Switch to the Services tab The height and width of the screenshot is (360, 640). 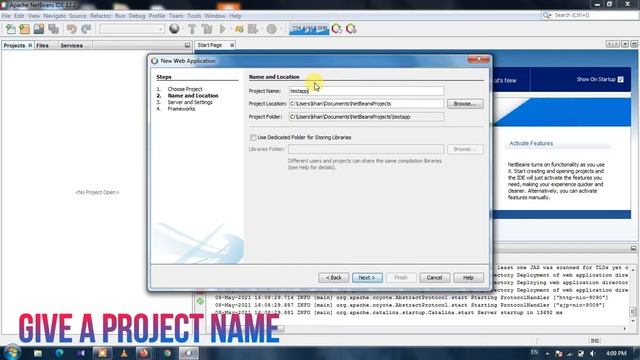point(71,46)
